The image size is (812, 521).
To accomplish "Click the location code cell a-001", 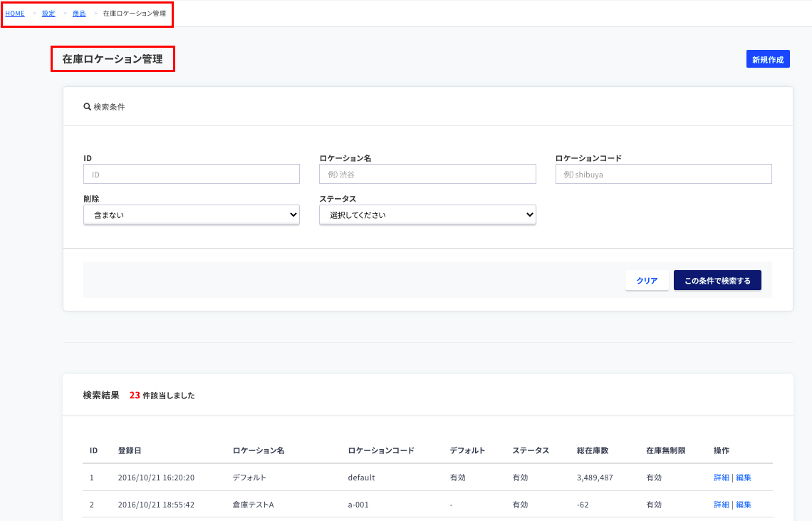I will tap(358, 505).
